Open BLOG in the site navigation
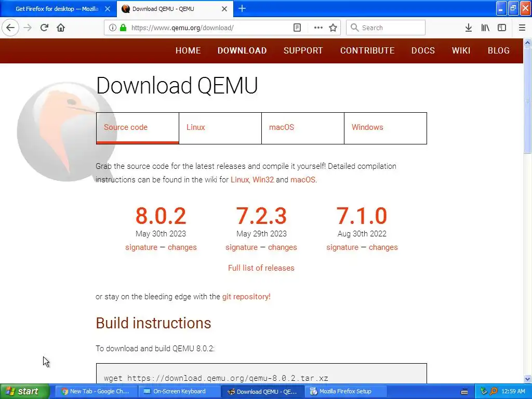 pyautogui.click(x=499, y=50)
